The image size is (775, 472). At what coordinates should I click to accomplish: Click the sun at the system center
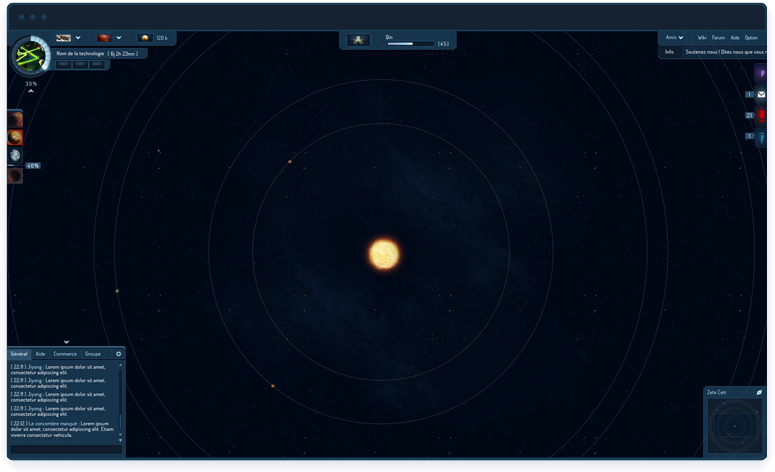click(x=384, y=254)
